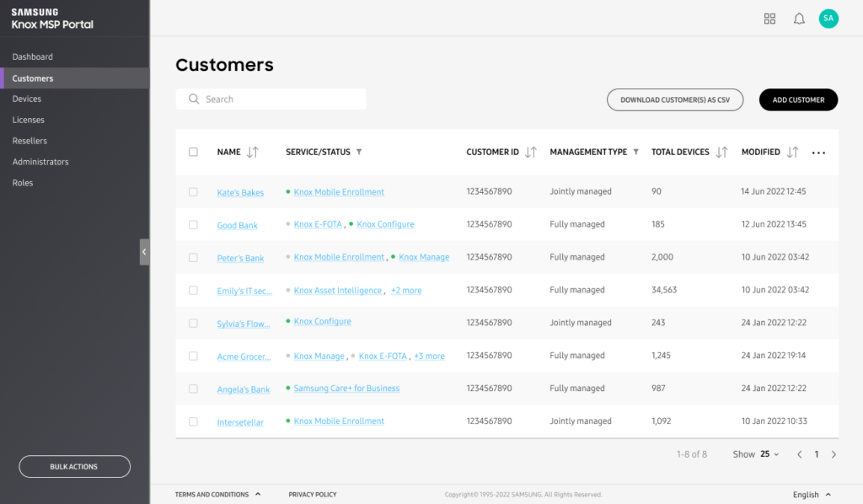Open Knox E-FOTA link in Good Bank row

point(318,224)
